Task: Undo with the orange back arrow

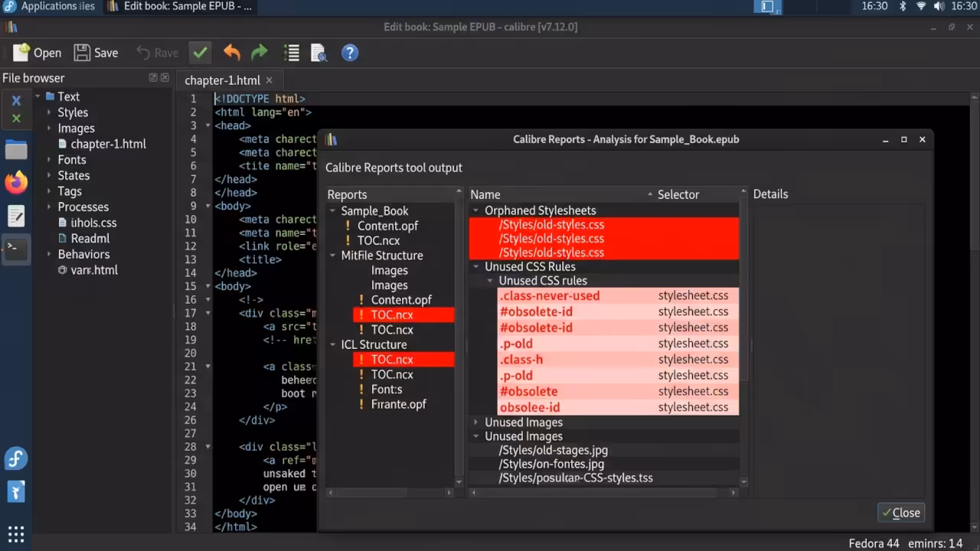Action: [x=232, y=53]
